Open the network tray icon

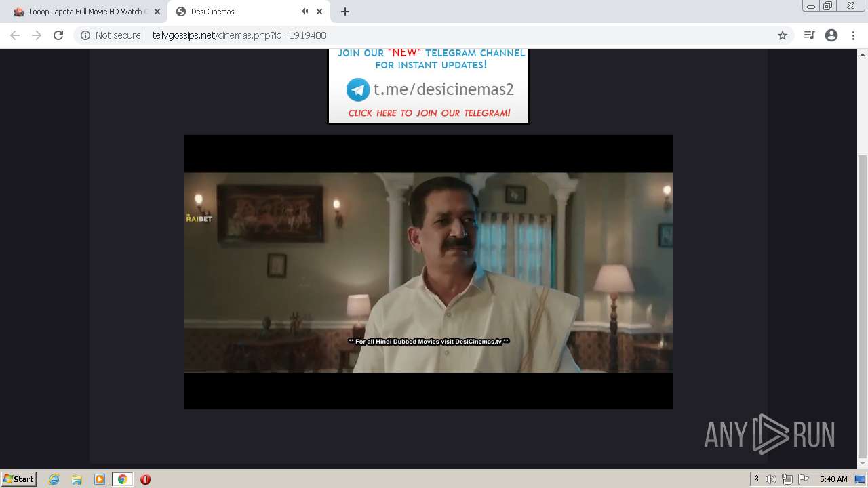tap(787, 479)
